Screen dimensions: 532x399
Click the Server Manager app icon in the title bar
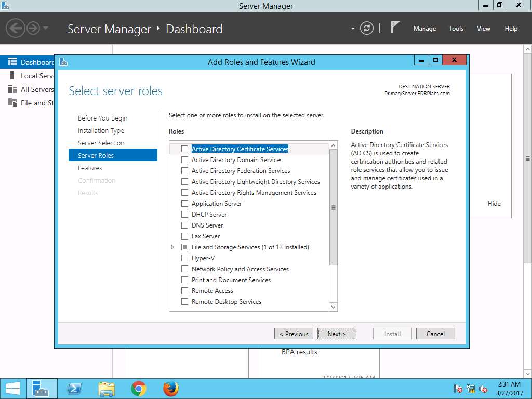pos(5,5)
